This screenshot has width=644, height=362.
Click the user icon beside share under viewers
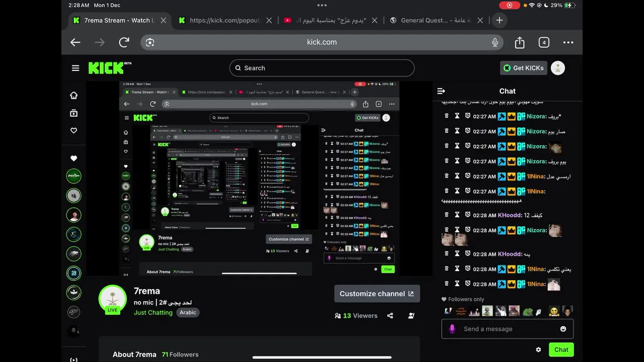click(x=412, y=316)
